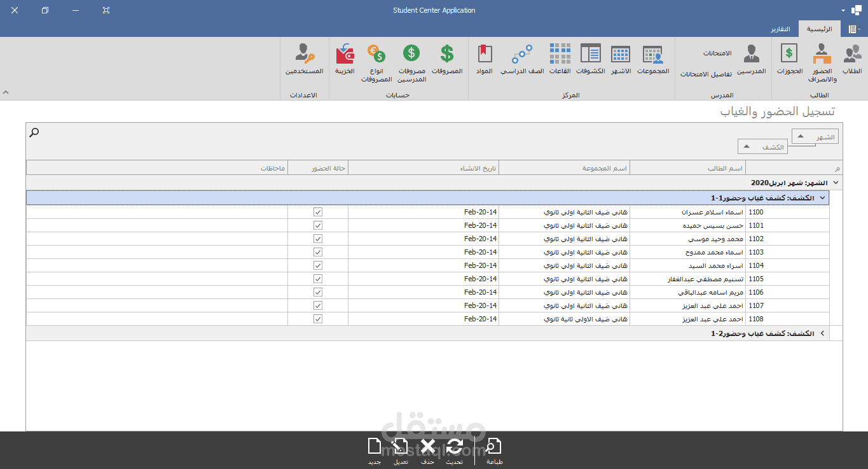Toggle attendance checkbox for student 1107

[318, 305]
